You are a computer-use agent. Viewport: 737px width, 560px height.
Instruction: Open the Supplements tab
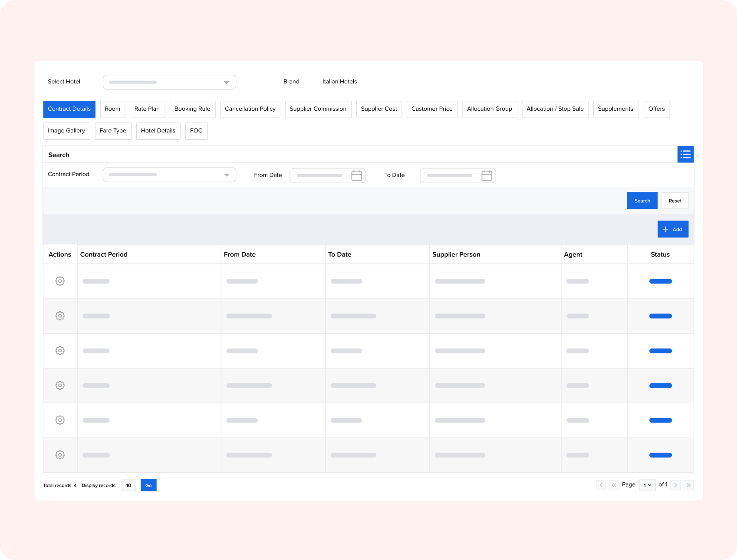pos(615,109)
